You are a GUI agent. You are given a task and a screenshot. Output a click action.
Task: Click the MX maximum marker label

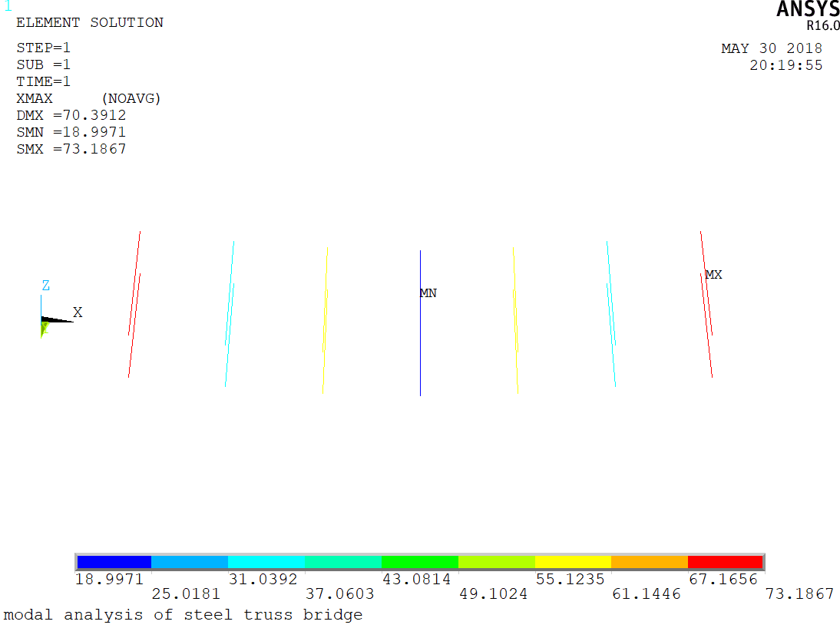coord(713,274)
